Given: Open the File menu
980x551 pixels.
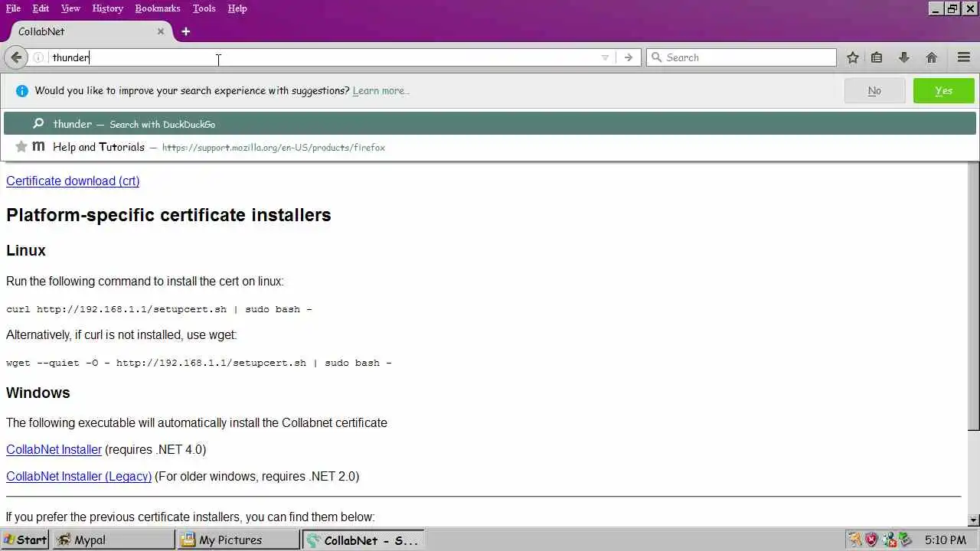Looking at the screenshot, I should tap(13, 8).
